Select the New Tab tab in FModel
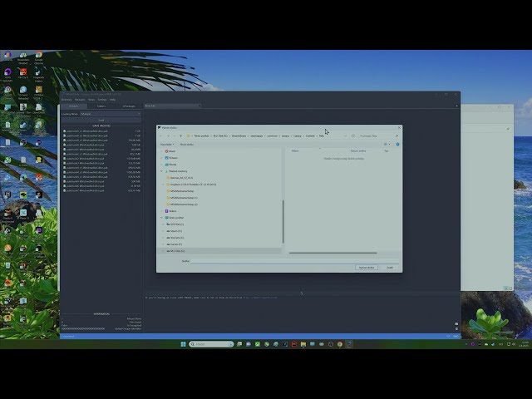 tap(172, 106)
